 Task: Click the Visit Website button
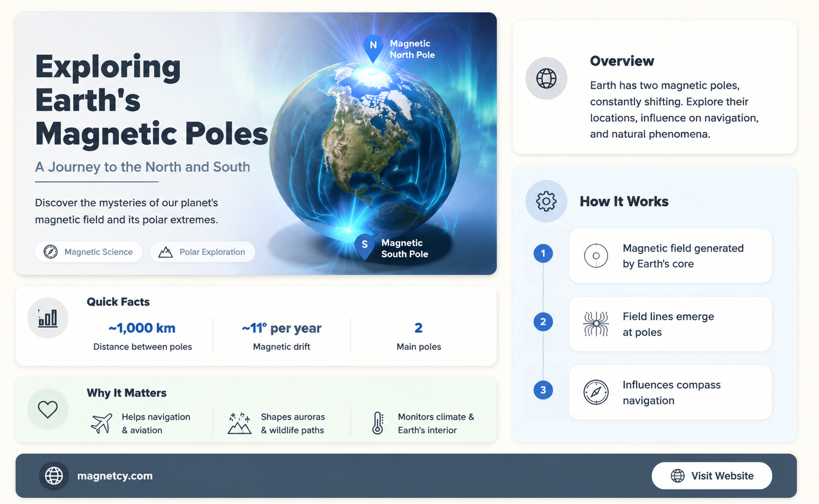coord(711,476)
